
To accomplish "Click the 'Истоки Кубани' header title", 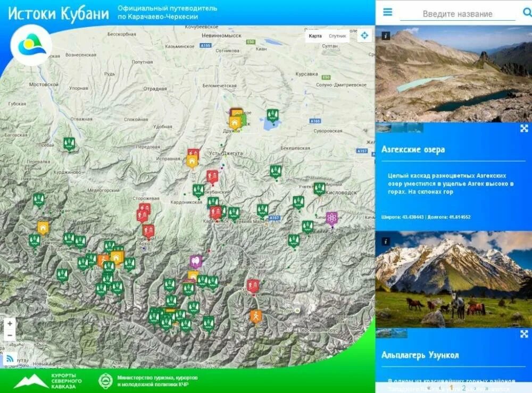I will click(59, 14).
